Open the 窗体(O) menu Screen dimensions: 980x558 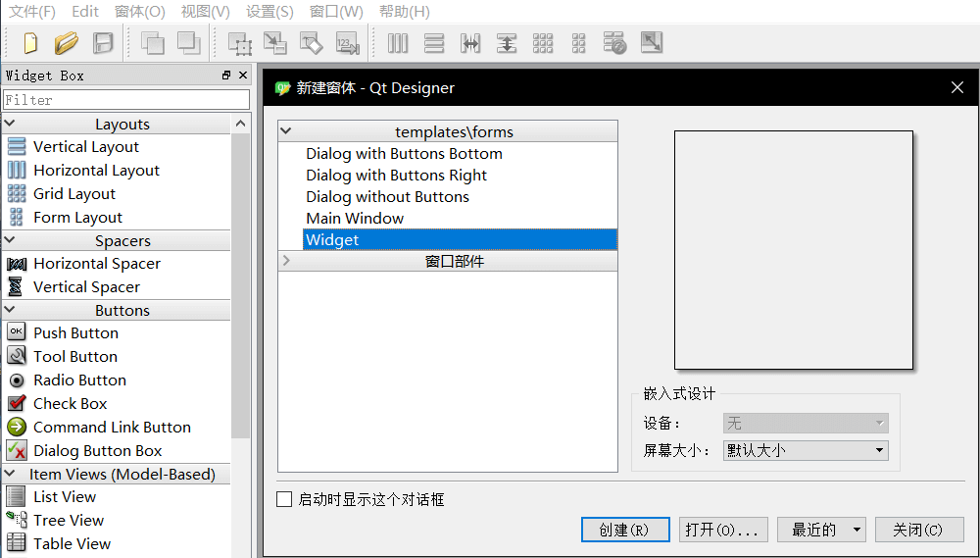140,12
